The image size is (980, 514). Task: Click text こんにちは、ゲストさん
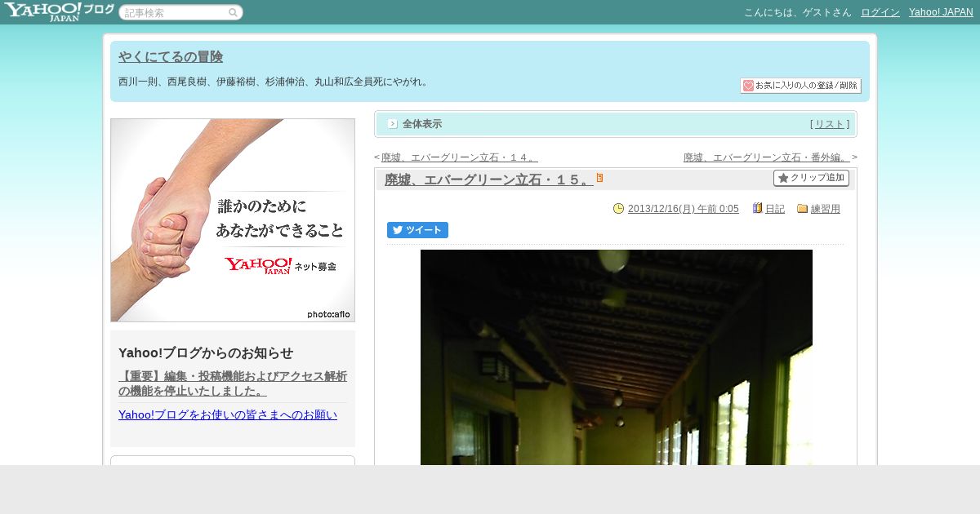pos(798,12)
